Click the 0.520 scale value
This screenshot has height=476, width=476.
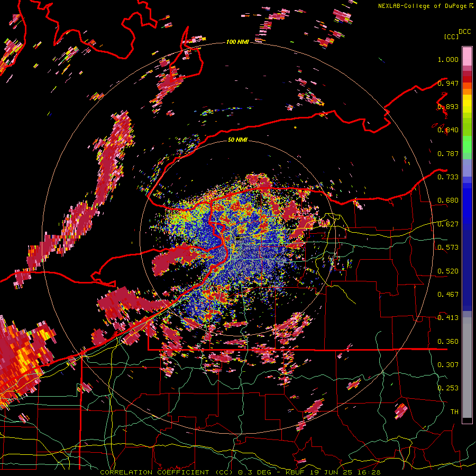(448, 271)
